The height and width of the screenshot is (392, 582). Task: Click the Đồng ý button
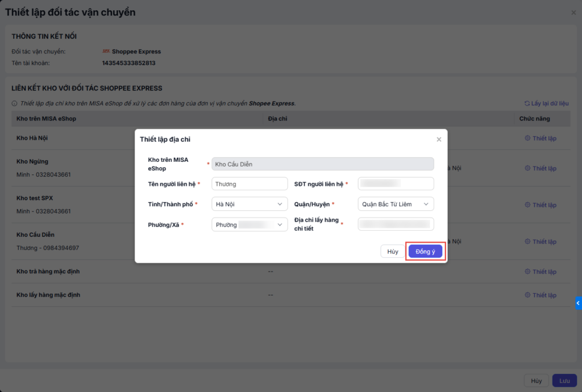(x=425, y=252)
